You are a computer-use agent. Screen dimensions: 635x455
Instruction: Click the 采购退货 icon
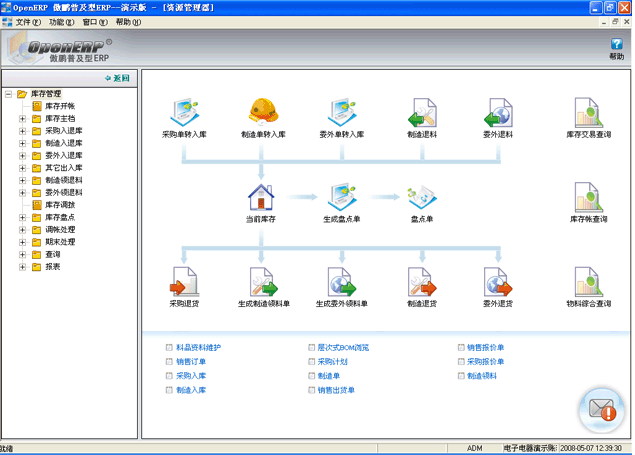184,281
